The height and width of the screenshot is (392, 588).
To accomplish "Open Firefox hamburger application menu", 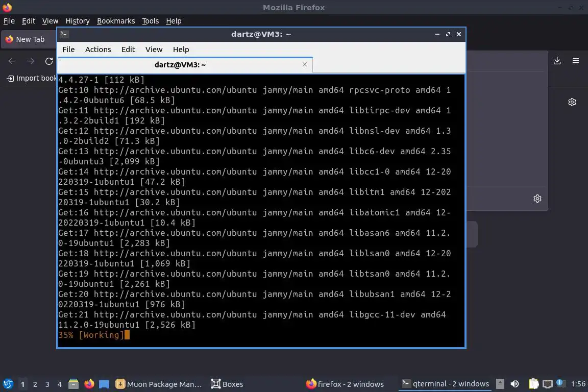I will point(576,61).
